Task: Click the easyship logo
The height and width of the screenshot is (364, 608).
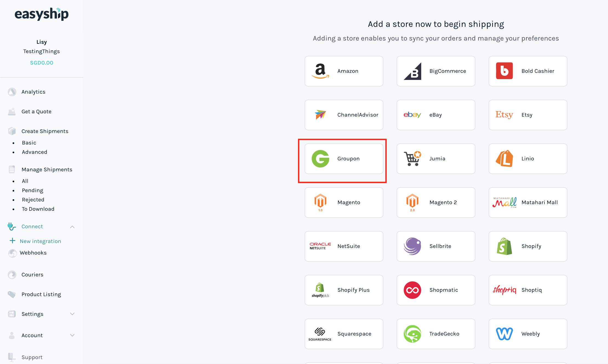Action: pyautogui.click(x=42, y=14)
